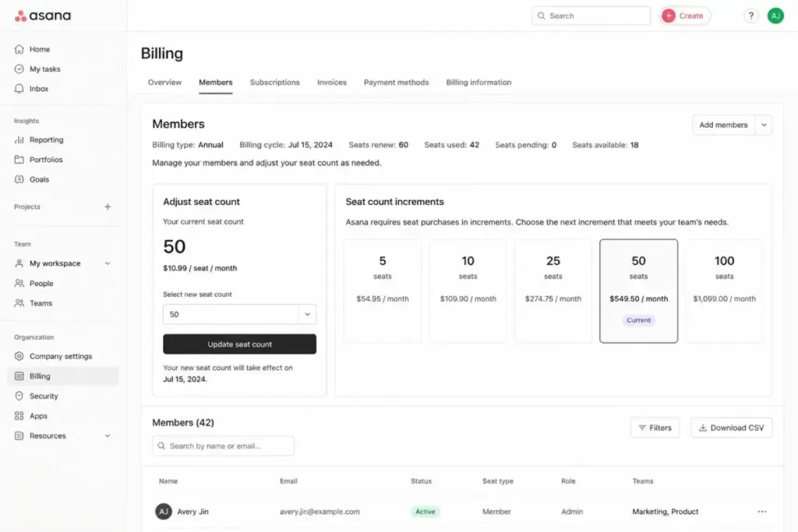Viewport: 798px width, 532px height.
Task: Click the Status column header
Action: click(x=421, y=481)
